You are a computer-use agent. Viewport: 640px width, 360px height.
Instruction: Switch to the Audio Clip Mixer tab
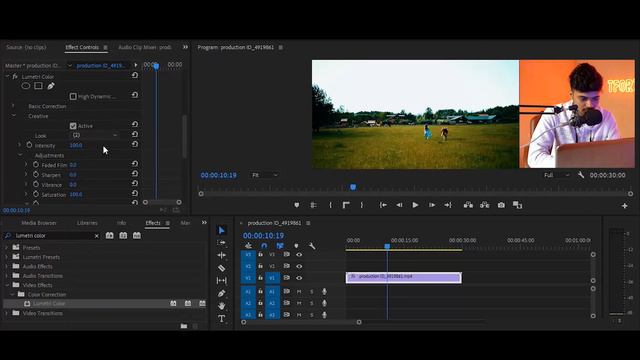click(145, 47)
